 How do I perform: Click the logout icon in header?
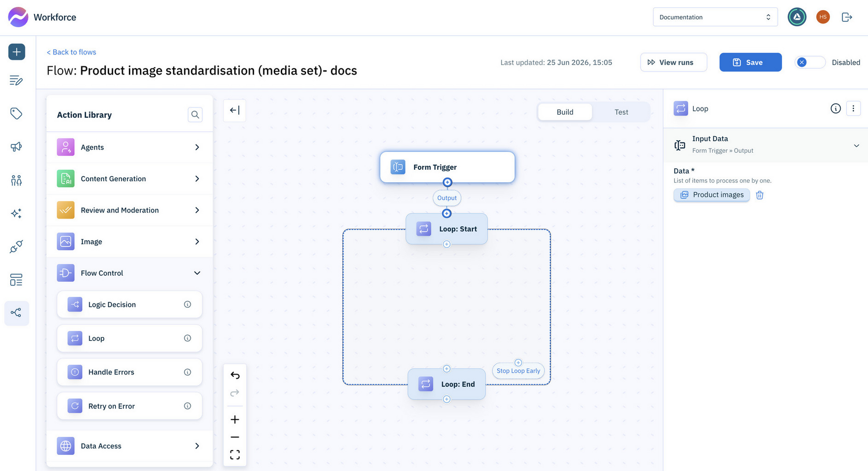click(x=847, y=17)
